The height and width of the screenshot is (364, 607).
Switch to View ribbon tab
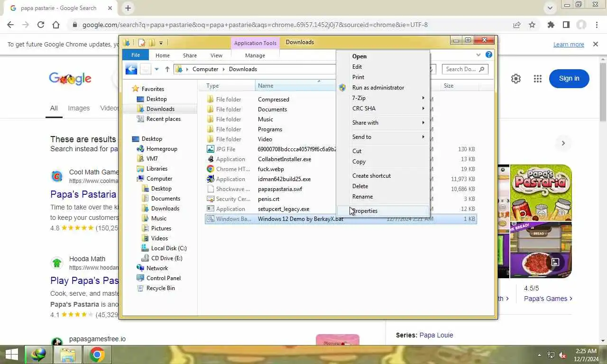(216, 55)
